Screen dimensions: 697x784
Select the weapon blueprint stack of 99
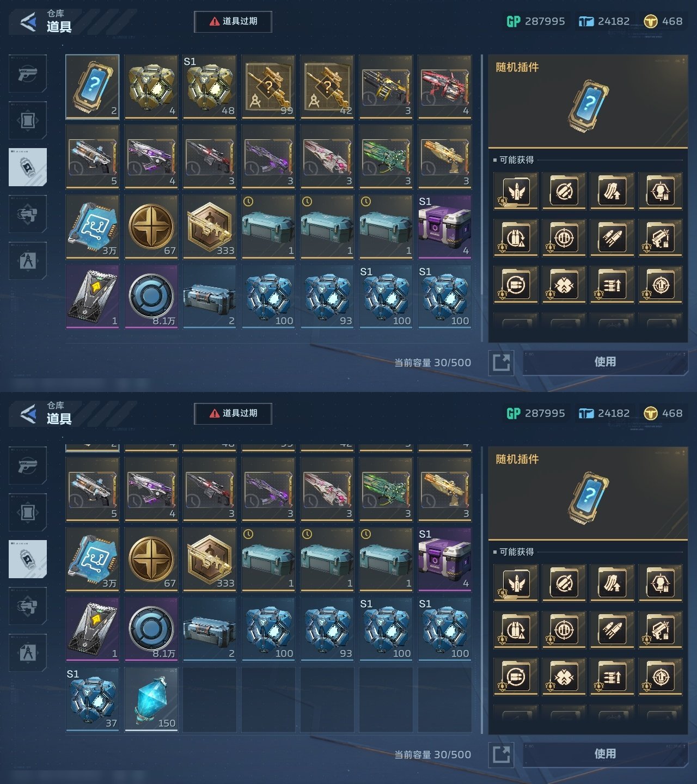268,87
